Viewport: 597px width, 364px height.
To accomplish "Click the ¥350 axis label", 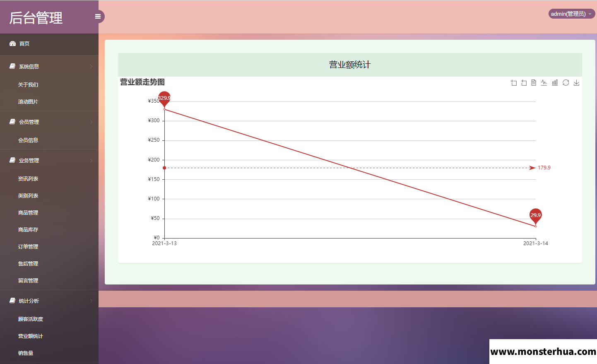I will pos(153,101).
